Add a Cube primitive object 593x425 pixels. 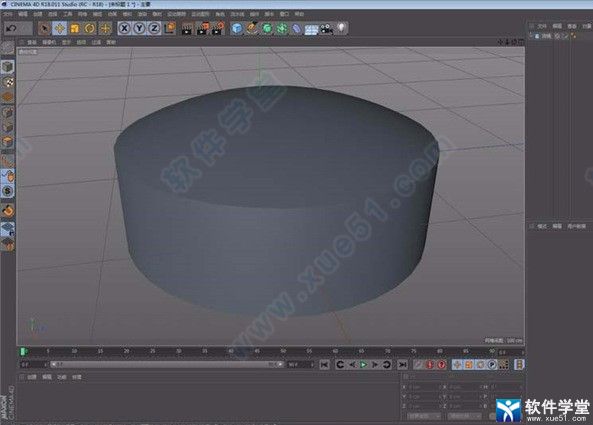click(237, 28)
